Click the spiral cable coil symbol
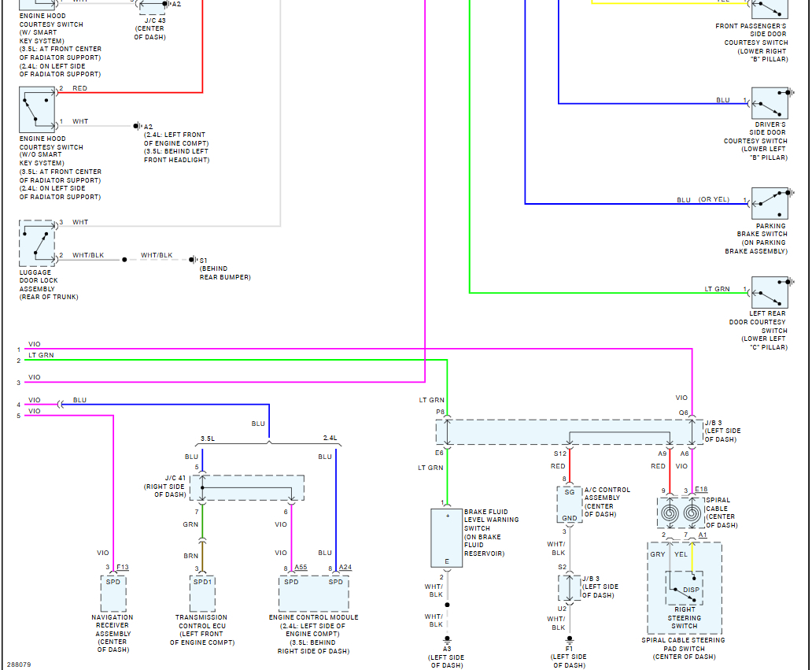 [x=681, y=513]
